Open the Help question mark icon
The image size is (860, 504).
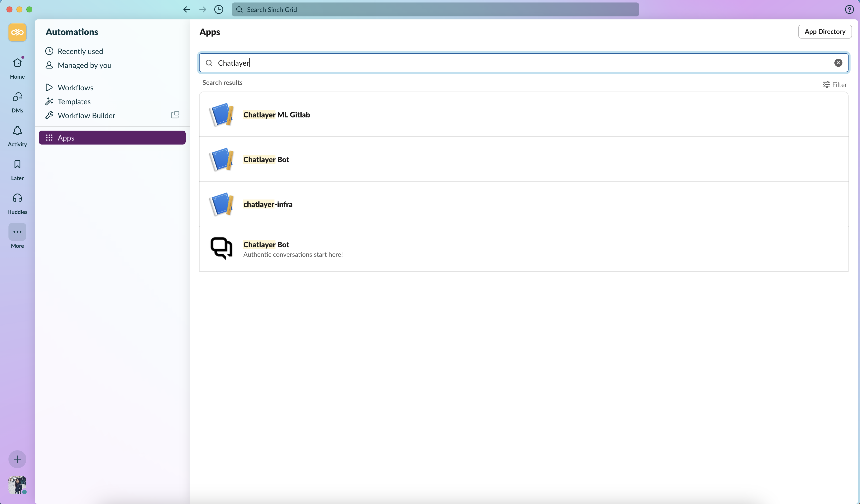pos(849,9)
